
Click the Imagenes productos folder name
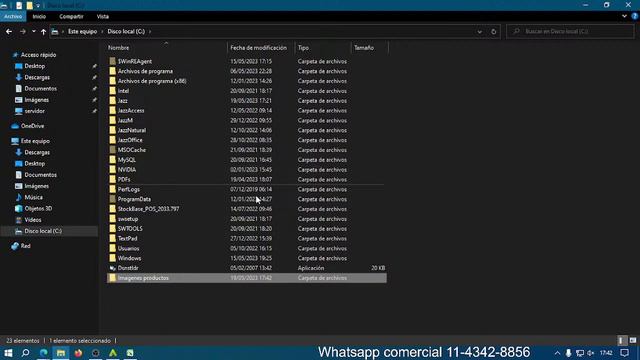143,278
